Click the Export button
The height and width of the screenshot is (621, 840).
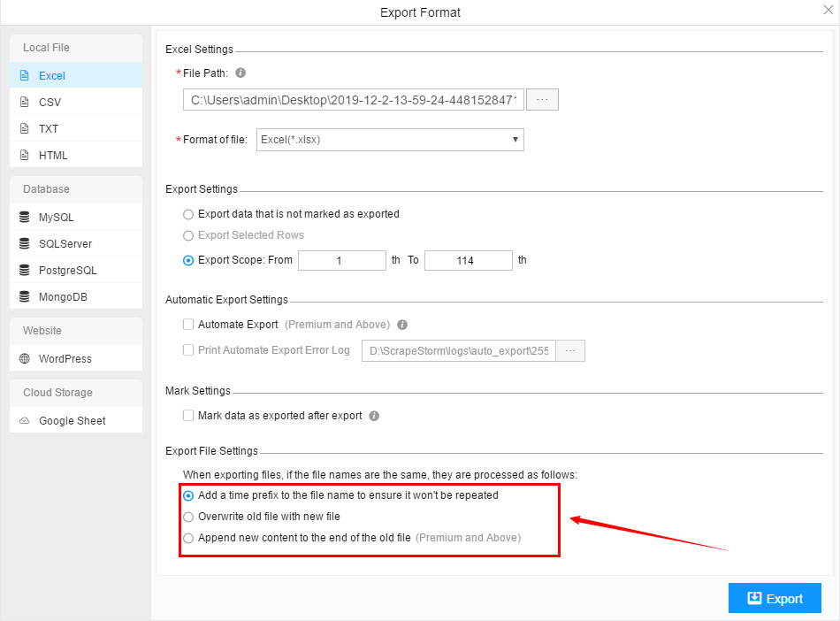(x=775, y=598)
